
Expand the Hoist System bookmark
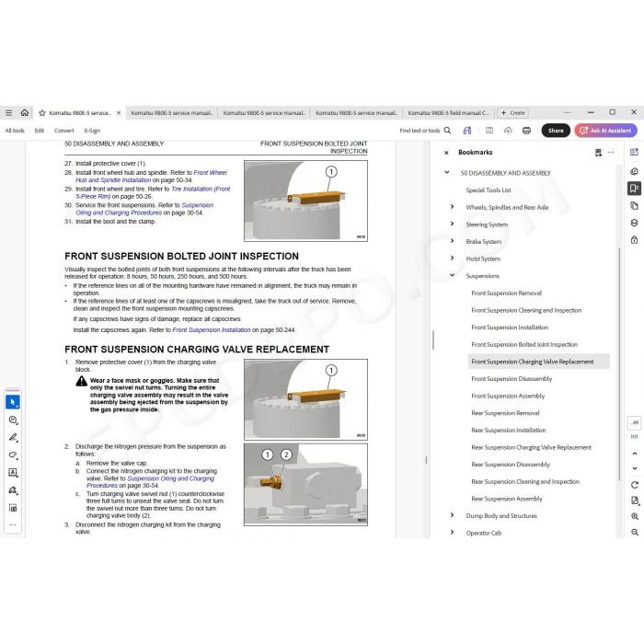453,259
